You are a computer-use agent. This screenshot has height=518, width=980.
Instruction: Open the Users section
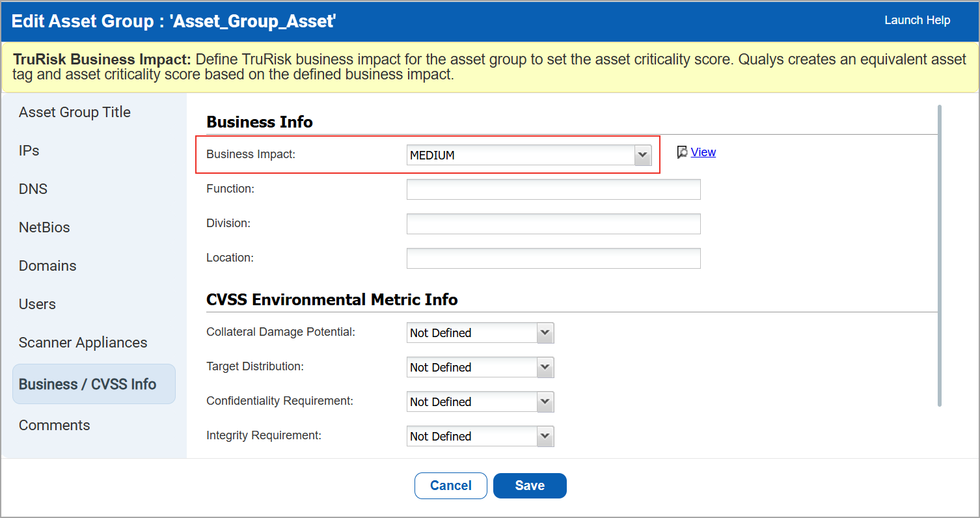click(37, 304)
